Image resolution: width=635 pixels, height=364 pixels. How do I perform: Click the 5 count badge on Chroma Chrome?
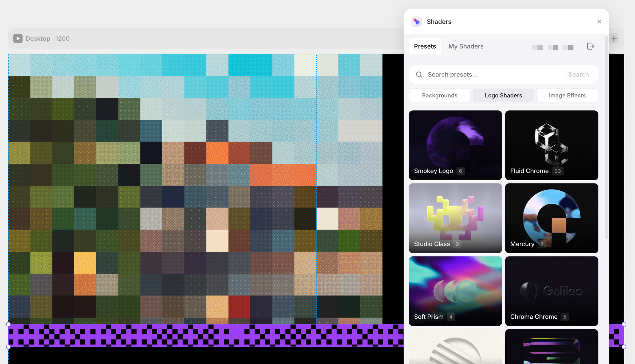click(565, 317)
